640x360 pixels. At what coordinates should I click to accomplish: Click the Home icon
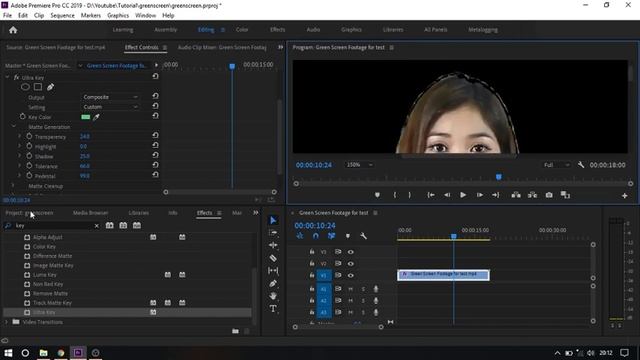click(13, 30)
